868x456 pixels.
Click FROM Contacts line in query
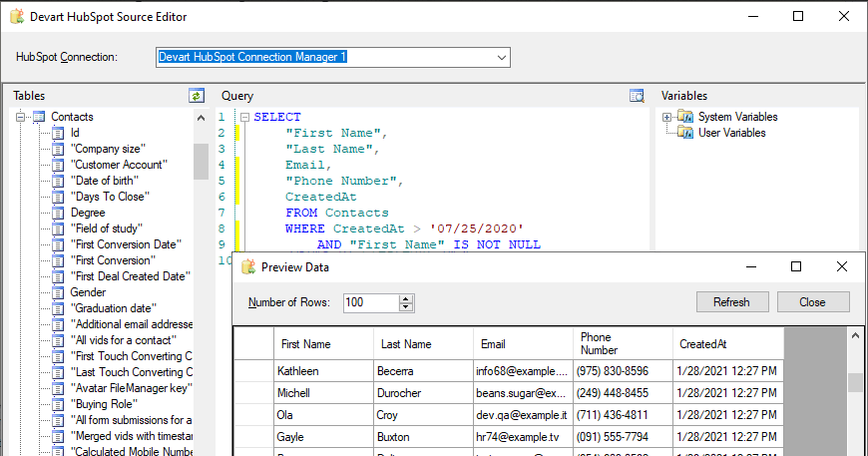(336, 214)
